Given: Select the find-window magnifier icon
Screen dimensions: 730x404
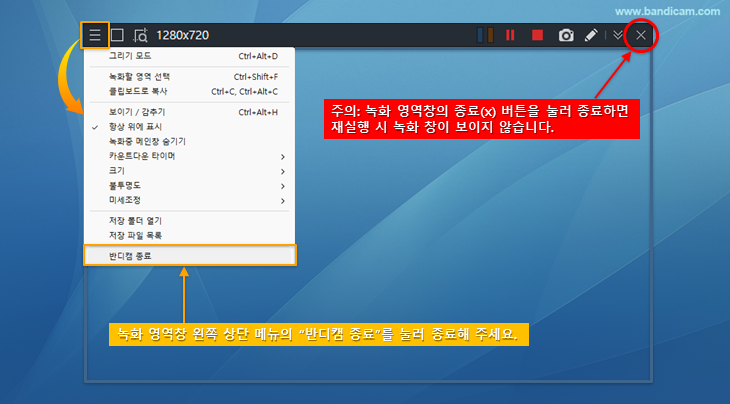Looking at the screenshot, I should [x=140, y=35].
